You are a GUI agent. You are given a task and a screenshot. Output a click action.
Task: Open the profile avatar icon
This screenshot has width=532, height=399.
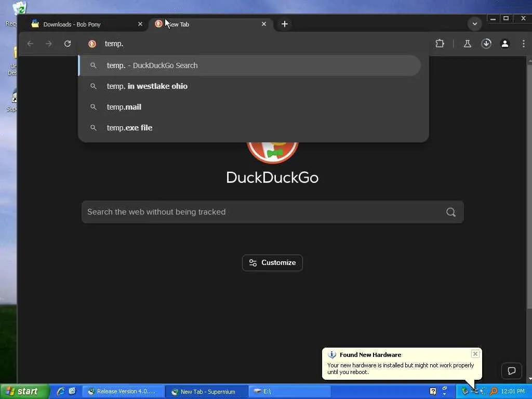[x=505, y=44]
